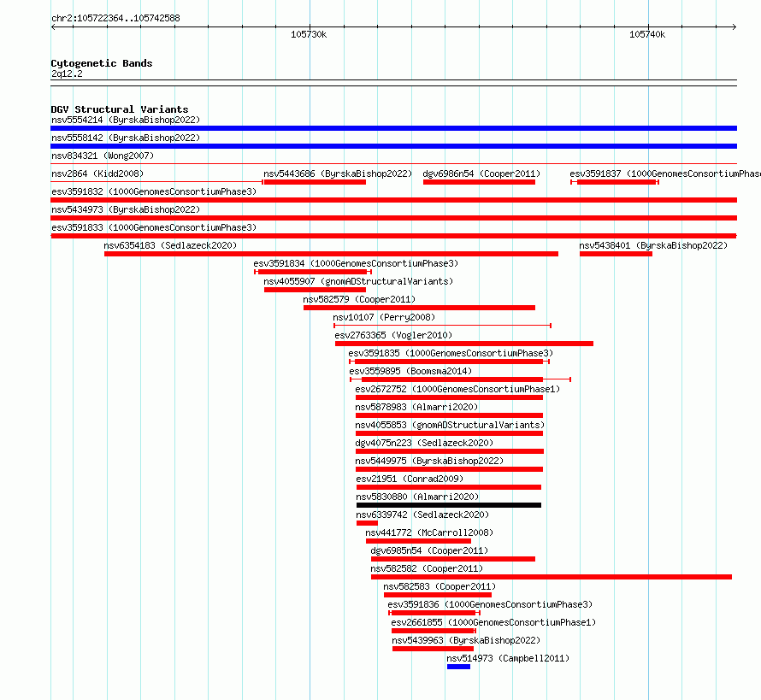The image size is (761, 700).
Task: Click nsv5438401 (ByrskaBishop2022) label
Action: point(653,245)
